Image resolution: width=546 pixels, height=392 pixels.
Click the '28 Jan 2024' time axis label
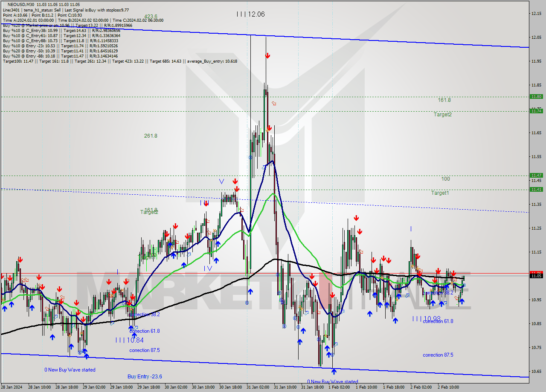pos(12,387)
